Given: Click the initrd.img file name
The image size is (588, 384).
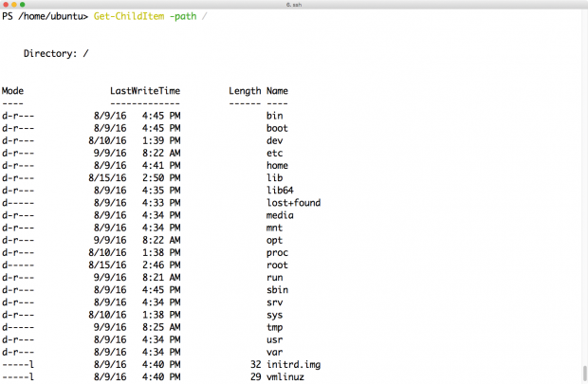Looking at the screenshot, I should (294, 365).
